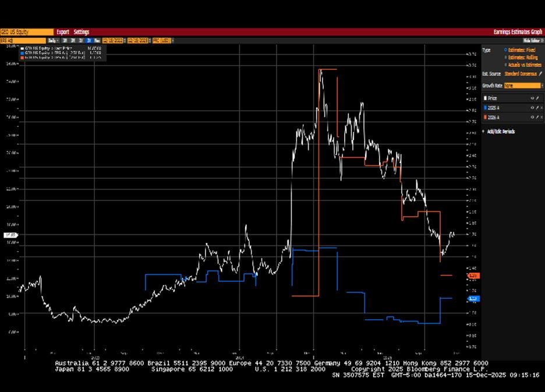545x392 pixels.
Task: Click blue right-axis value marker for 2025
Action: tap(473, 298)
